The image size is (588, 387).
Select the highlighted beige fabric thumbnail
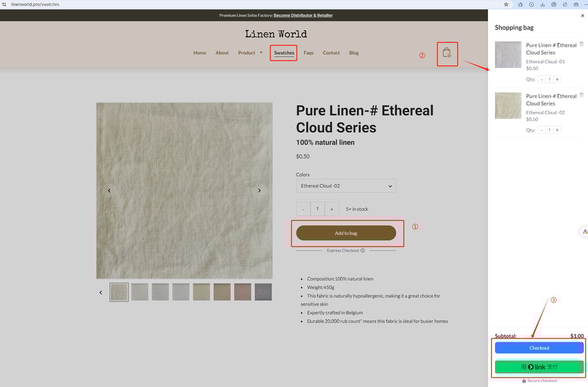click(x=119, y=292)
